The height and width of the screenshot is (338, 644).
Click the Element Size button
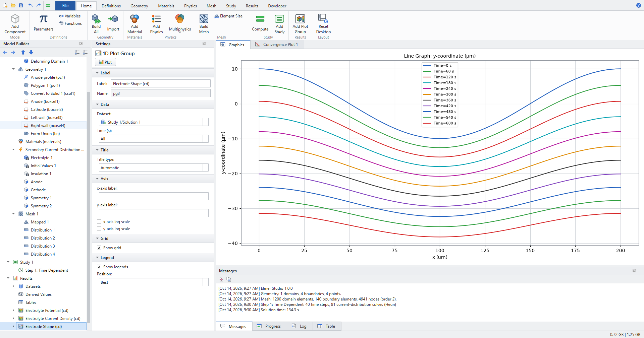click(x=228, y=16)
